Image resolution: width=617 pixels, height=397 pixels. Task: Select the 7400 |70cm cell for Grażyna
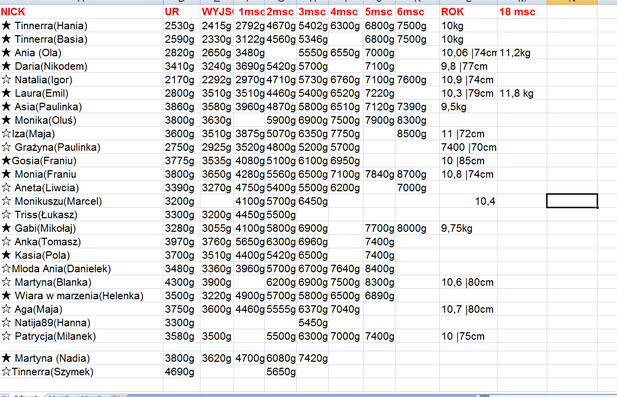pyautogui.click(x=468, y=148)
